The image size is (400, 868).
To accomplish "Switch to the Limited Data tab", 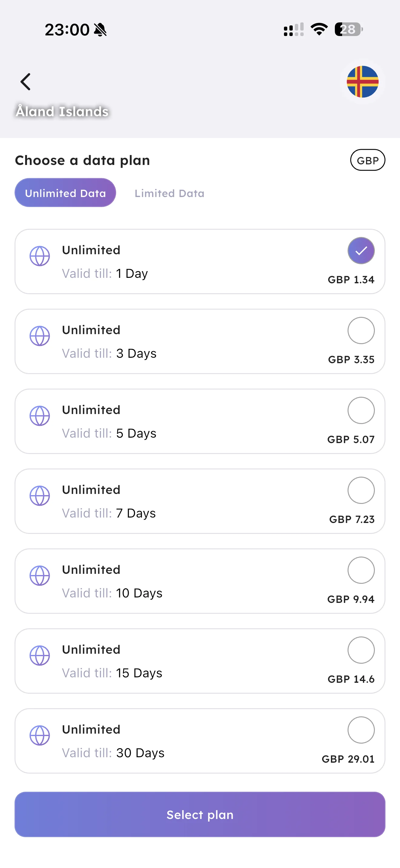I will [169, 193].
